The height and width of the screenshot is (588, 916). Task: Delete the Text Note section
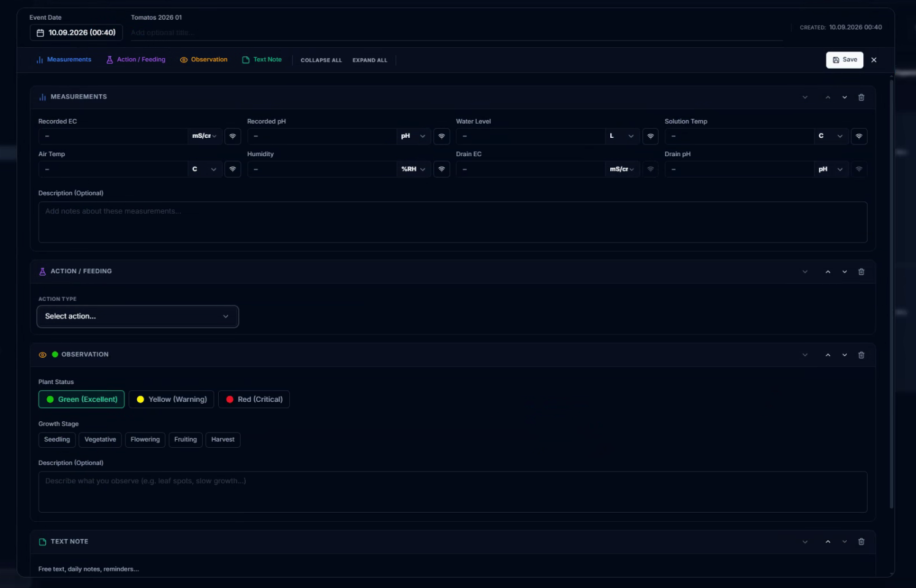pyautogui.click(x=861, y=542)
